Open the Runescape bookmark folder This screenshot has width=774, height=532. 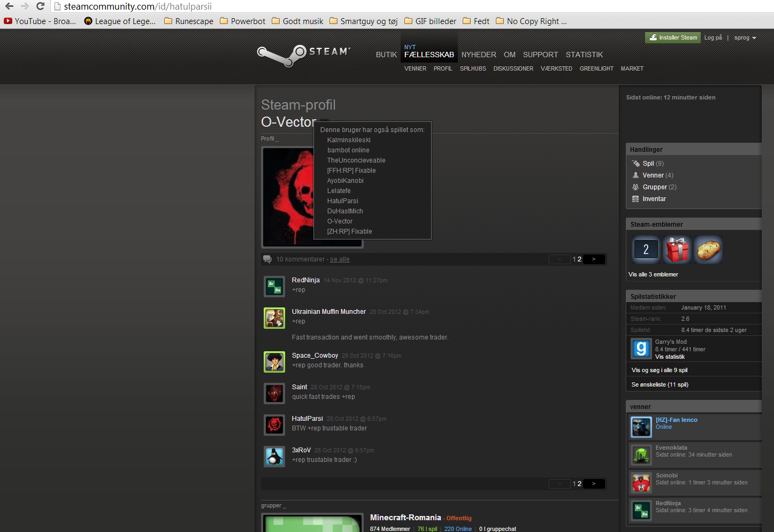(189, 21)
